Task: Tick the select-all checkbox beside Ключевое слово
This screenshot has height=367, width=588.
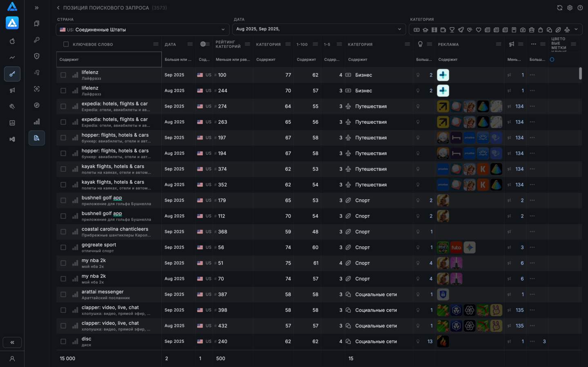Action: (66, 44)
